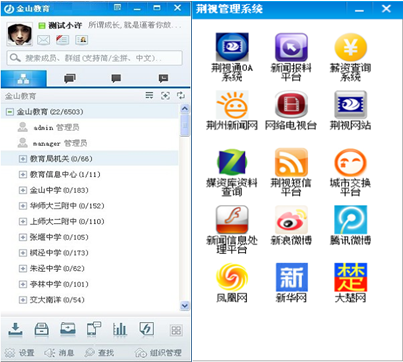
Task: Expand the 教育信息中心 (1/11) group
Action: 22,175
